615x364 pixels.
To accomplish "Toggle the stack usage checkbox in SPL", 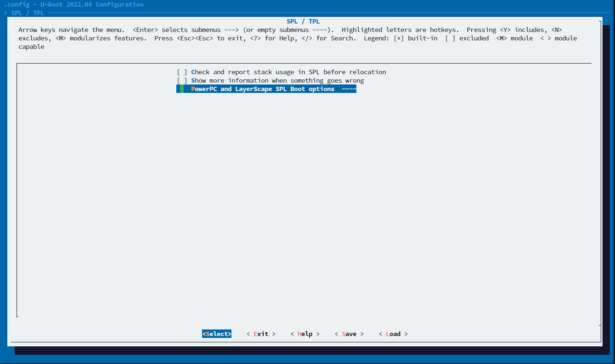I will 182,72.
